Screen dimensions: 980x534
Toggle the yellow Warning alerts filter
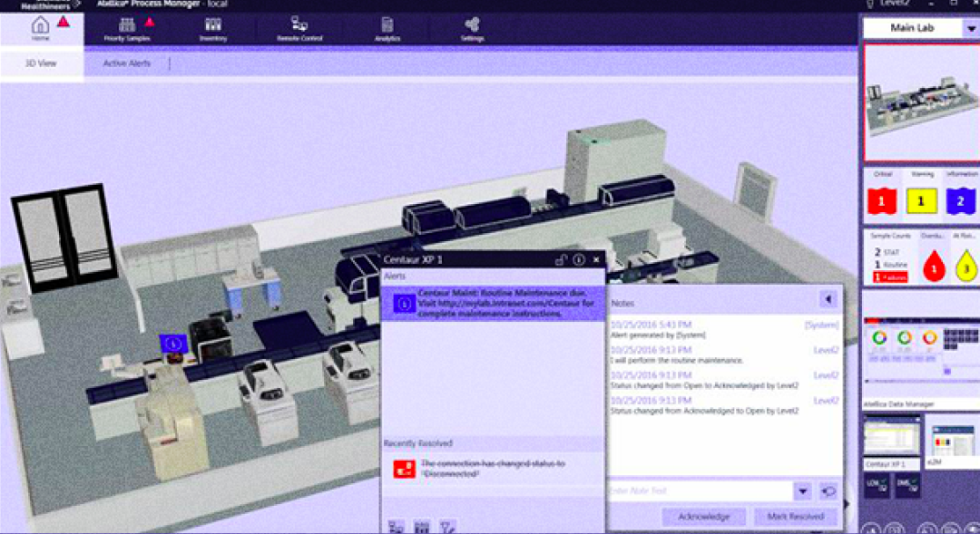[920, 200]
